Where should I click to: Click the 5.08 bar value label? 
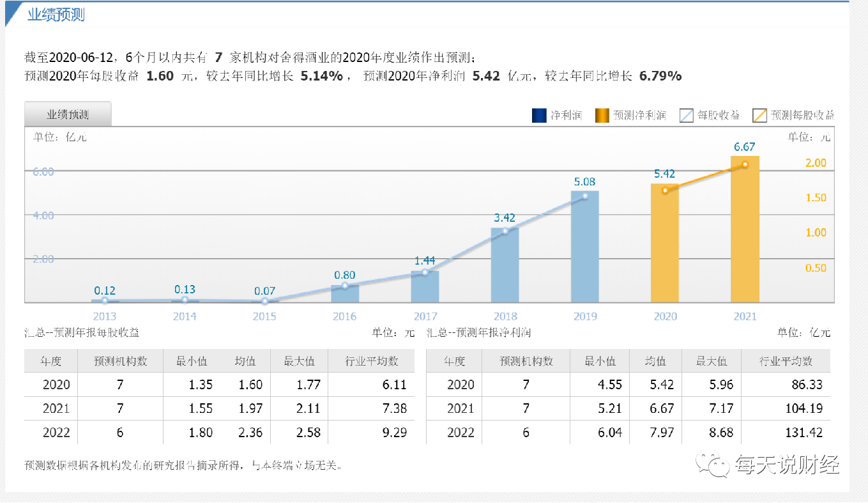tap(585, 182)
